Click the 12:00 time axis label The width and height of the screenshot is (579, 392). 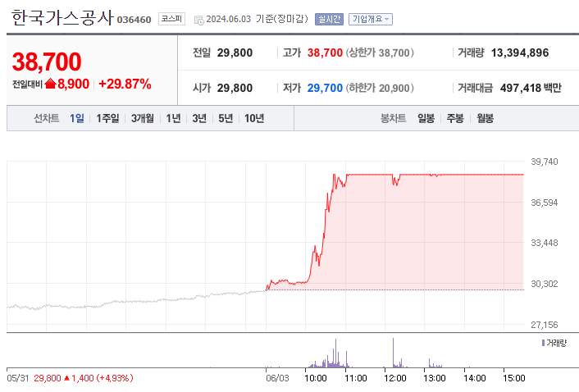coord(395,378)
